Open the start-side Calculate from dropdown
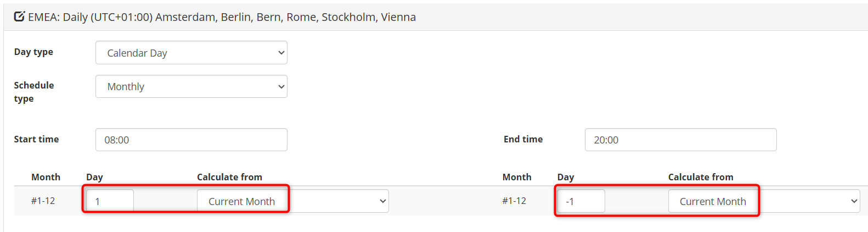This screenshot has height=232, width=868. (x=292, y=201)
